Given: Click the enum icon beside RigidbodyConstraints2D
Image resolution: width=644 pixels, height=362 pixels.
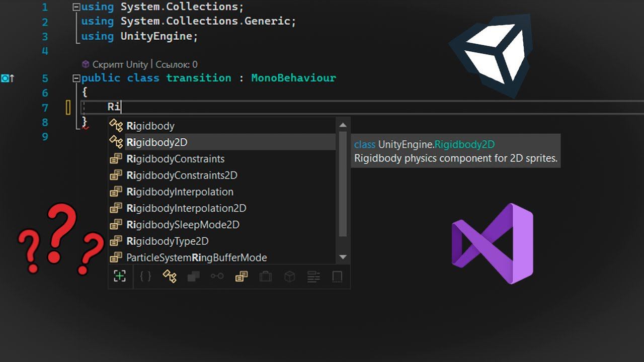Looking at the screenshot, I should (116, 175).
